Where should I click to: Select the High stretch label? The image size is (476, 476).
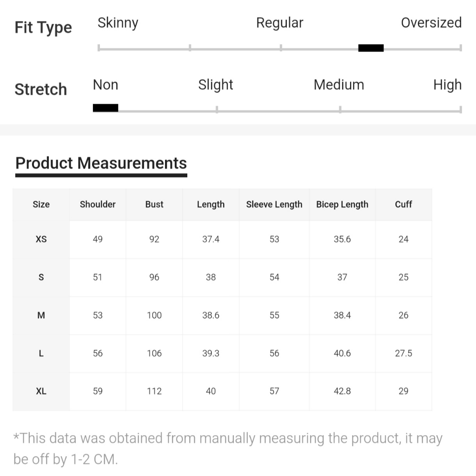tap(447, 85)
